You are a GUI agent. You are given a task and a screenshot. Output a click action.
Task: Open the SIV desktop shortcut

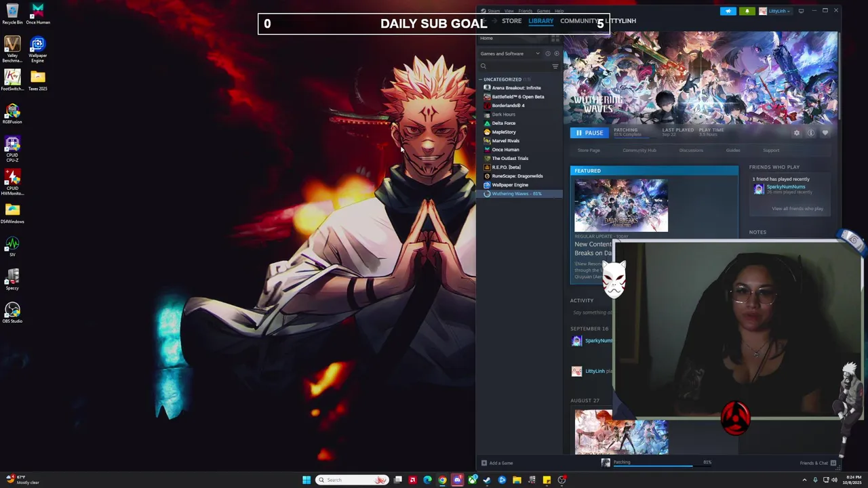click(12, 247)
